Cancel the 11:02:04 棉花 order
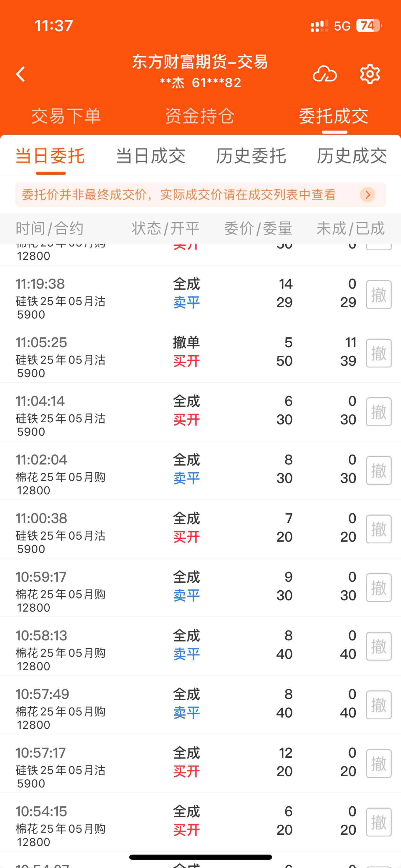The image size is (401, 868). 379,470
